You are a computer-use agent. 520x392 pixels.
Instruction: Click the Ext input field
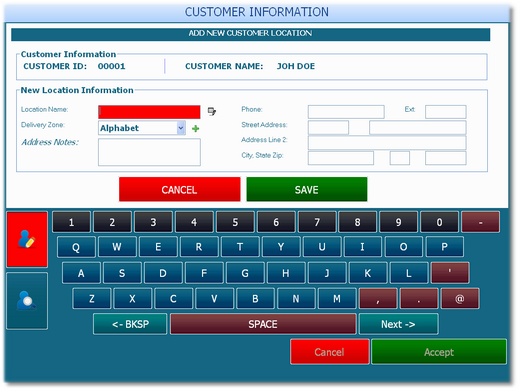(x=446, y=112)
